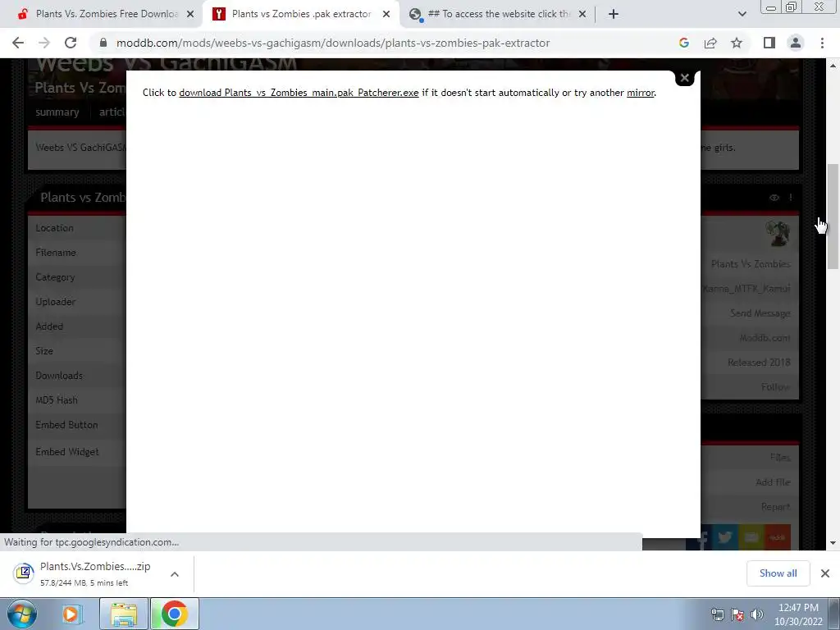
Task: Close the download popup dialog
Action: click(x=685, y=78)
